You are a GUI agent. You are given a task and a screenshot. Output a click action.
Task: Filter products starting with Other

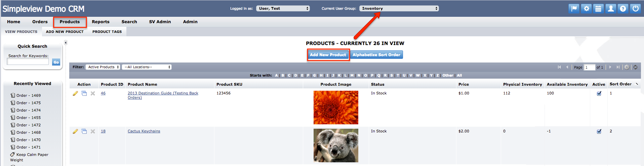448,76
